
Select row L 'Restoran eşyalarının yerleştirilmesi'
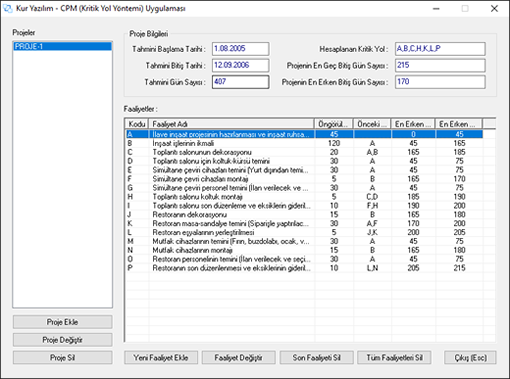pos(304,232)
